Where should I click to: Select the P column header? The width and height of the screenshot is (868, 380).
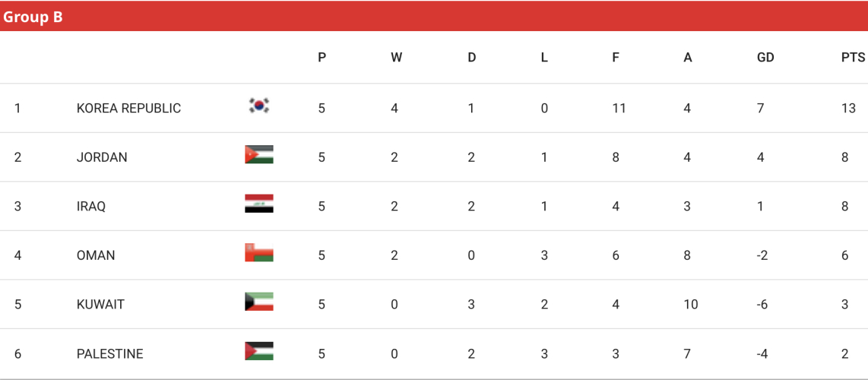[x=322, y=58]
